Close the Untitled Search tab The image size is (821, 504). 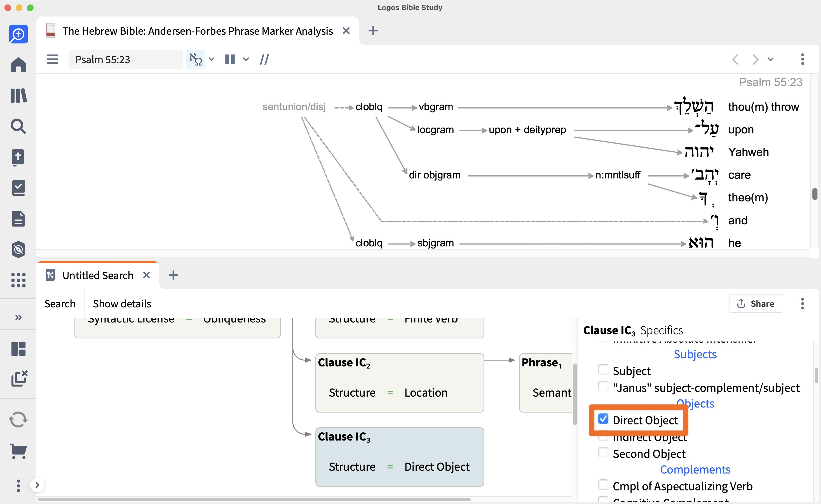pos(146,275)
